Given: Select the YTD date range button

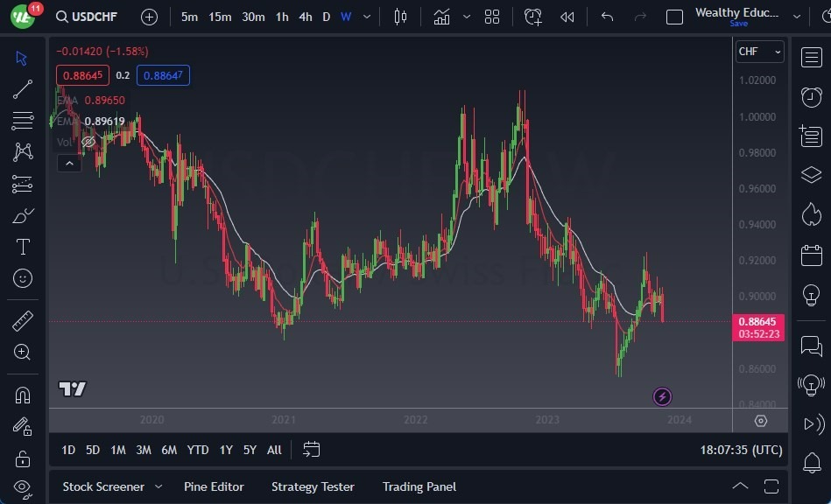Looking at the screenshot, I should (x=198, y=450).
